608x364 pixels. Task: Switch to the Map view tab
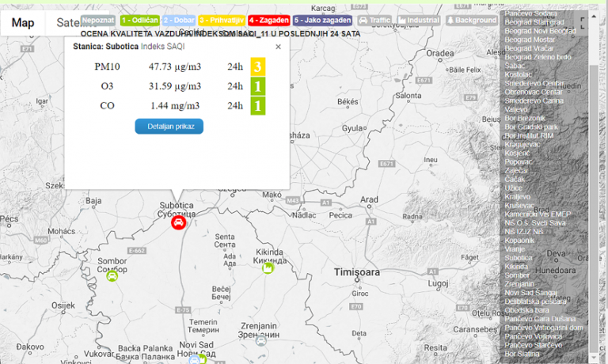pyautogui.click(x=23, y=23)
